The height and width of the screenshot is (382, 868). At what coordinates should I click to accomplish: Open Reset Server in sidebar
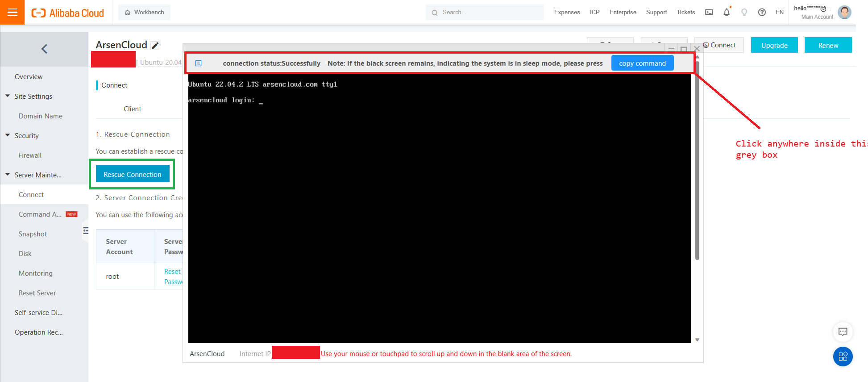pyautogui.click(x=37, y=293)
